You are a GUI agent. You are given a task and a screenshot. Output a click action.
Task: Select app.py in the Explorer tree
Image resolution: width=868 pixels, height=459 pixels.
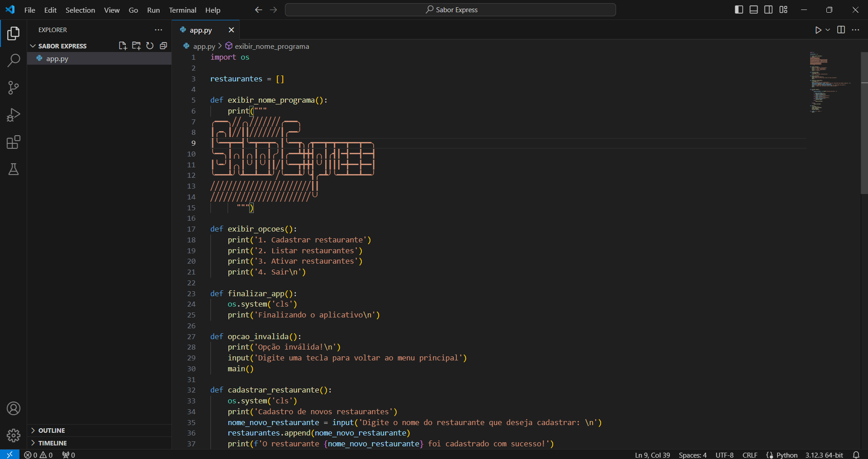point(100,58)
